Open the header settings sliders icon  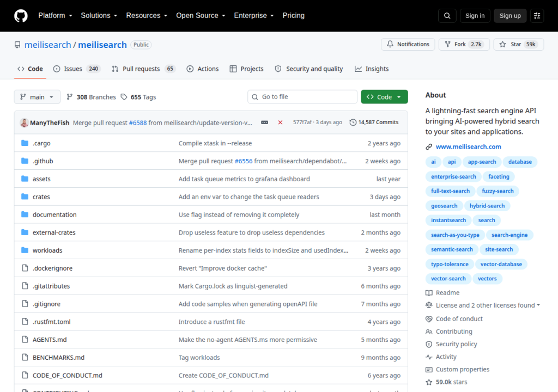[x=537, y=16]
